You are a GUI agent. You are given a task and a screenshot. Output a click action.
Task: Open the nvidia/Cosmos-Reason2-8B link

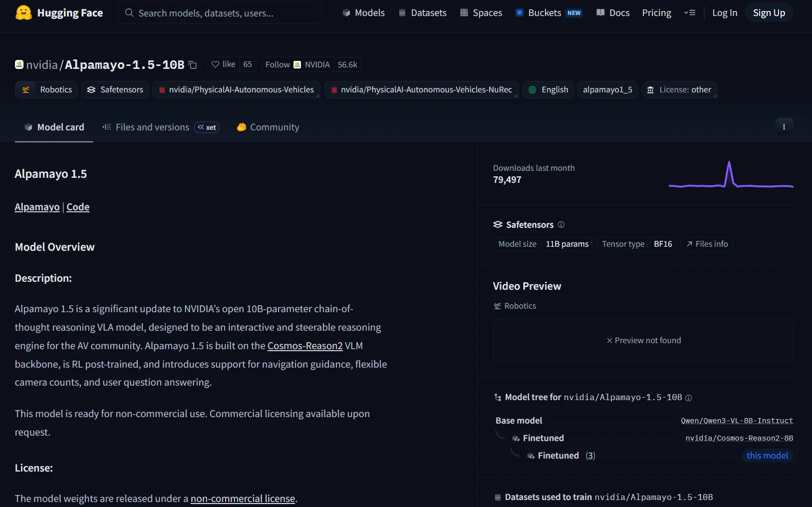(739, 438)
